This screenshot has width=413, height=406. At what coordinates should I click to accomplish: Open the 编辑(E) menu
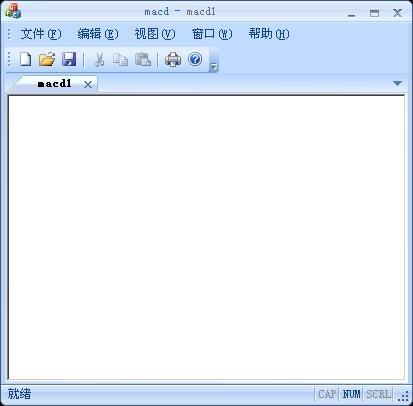coord(98,34)
